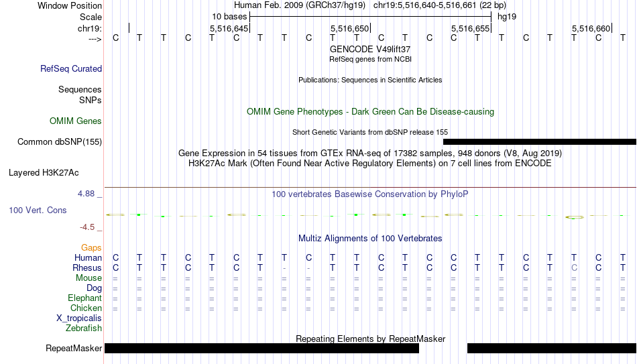The width and height of the screenshot is (637, 364).
Task: Select the Mouse alignment row label
Action: point(89,278)
